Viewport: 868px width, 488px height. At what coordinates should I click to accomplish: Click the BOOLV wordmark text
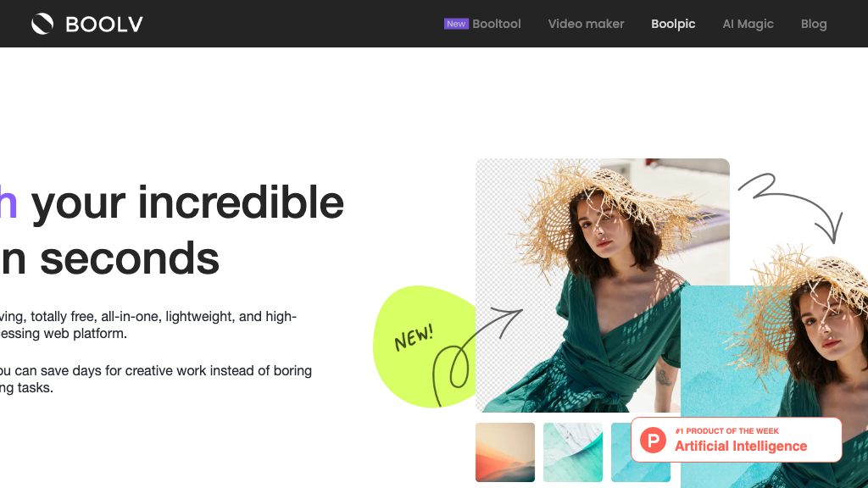coord(104,25)
